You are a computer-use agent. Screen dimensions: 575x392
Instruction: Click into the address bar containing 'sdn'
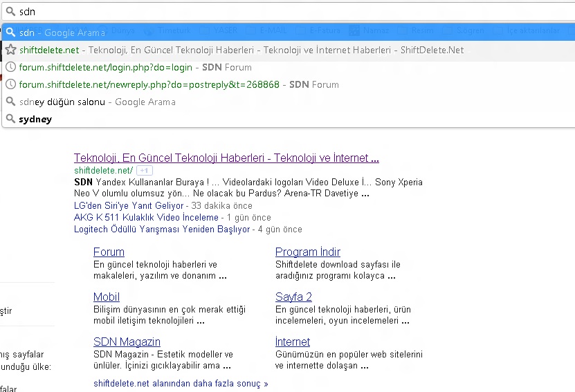point(290,11)
